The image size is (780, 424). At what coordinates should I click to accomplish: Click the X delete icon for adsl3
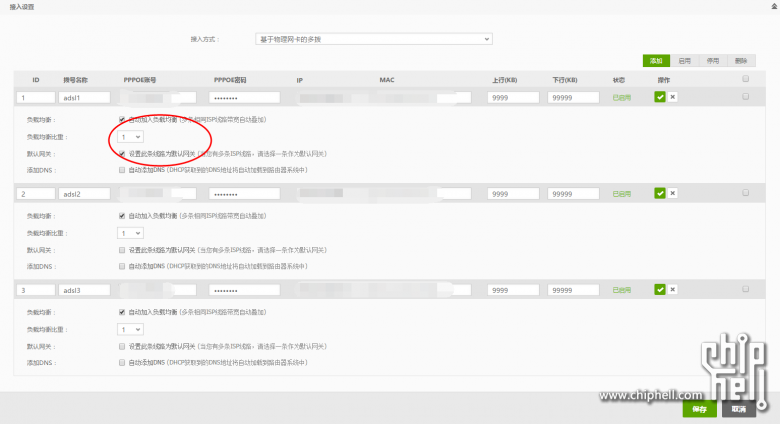point(673,290)
